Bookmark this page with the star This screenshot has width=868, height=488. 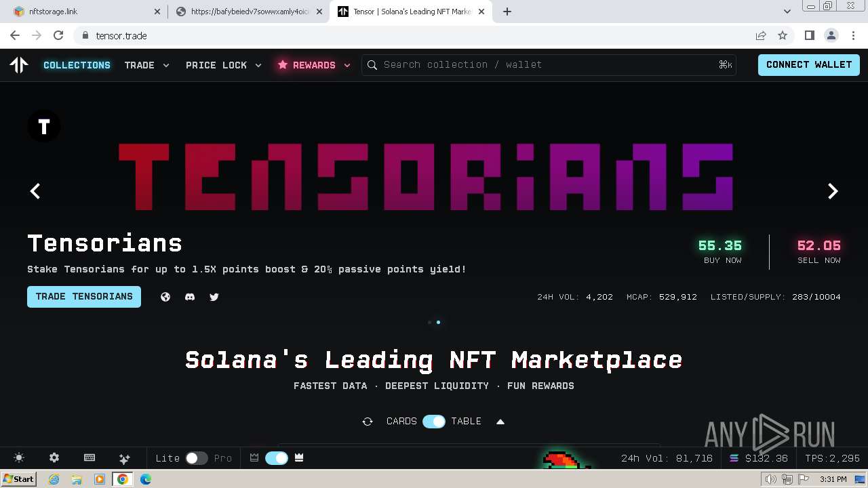tap(783, 35)
